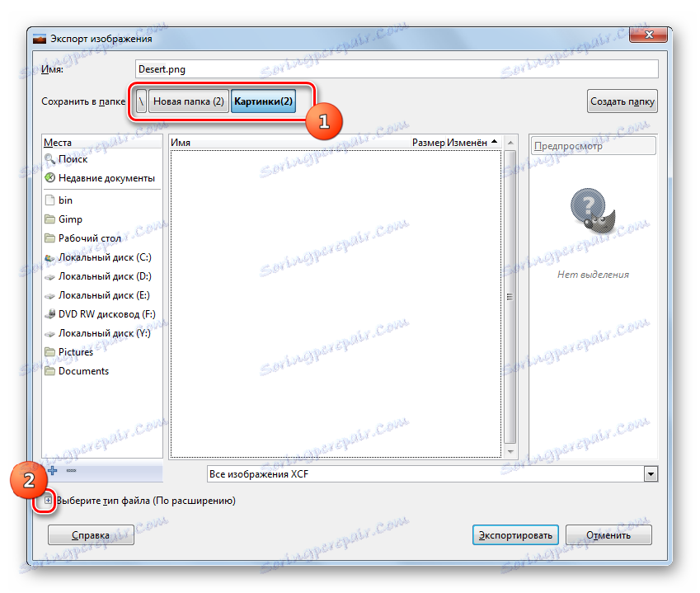
Task: Sort the file list by 'Размер' column
Action: tap(429, 143)
